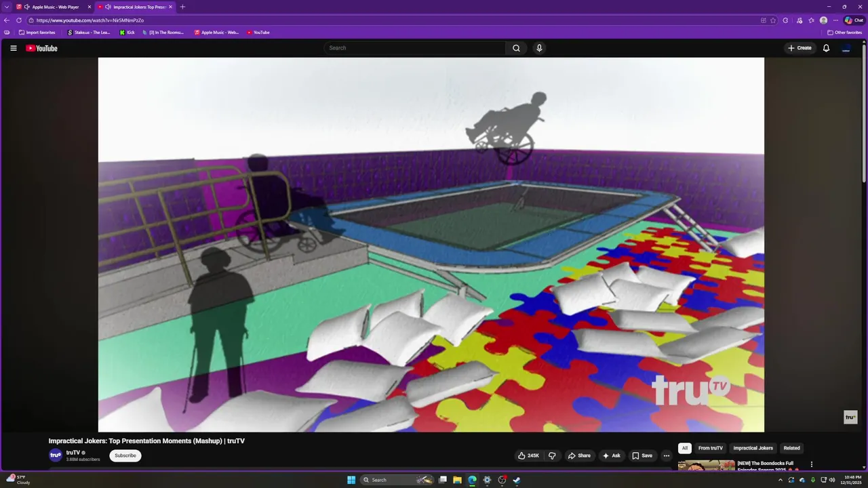Open the truTV channel avatar
The image size is (868, 488).
pos(56,455)
